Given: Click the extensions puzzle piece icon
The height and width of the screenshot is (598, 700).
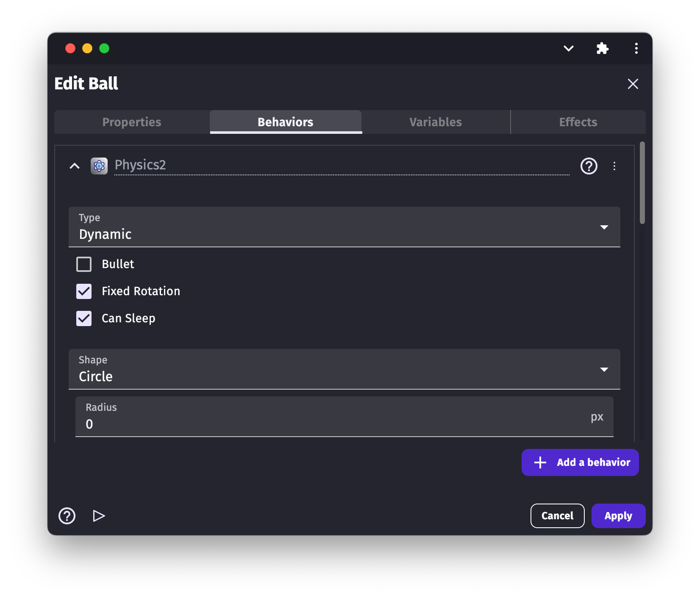Looking at the screenshot, I should [x=602, y=49].
